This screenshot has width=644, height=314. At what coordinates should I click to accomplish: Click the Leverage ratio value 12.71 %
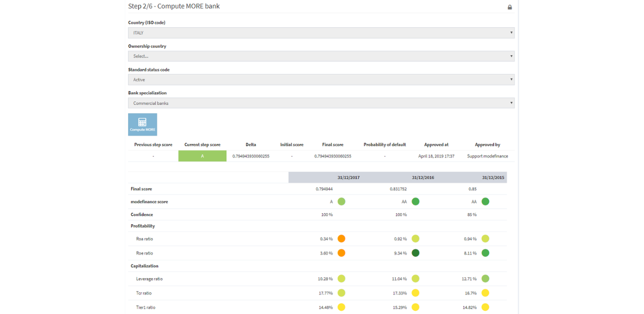click(469, 279)
